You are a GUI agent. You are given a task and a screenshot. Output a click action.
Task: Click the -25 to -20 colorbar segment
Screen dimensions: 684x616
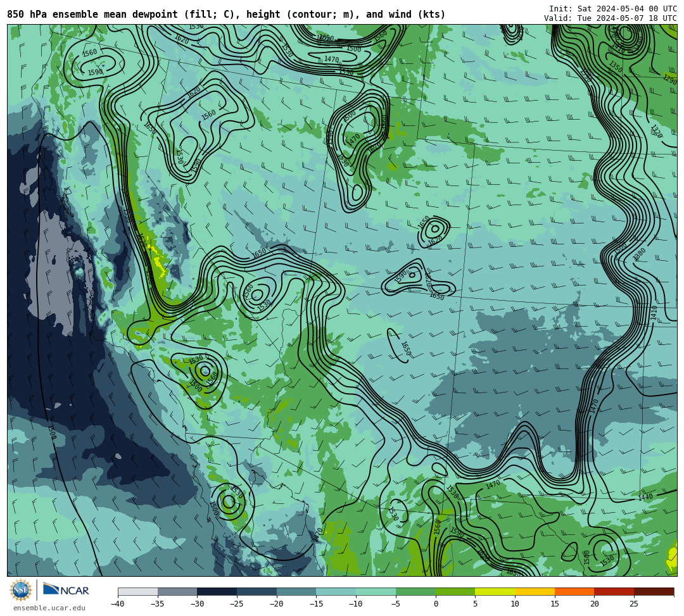click(257, 591)
